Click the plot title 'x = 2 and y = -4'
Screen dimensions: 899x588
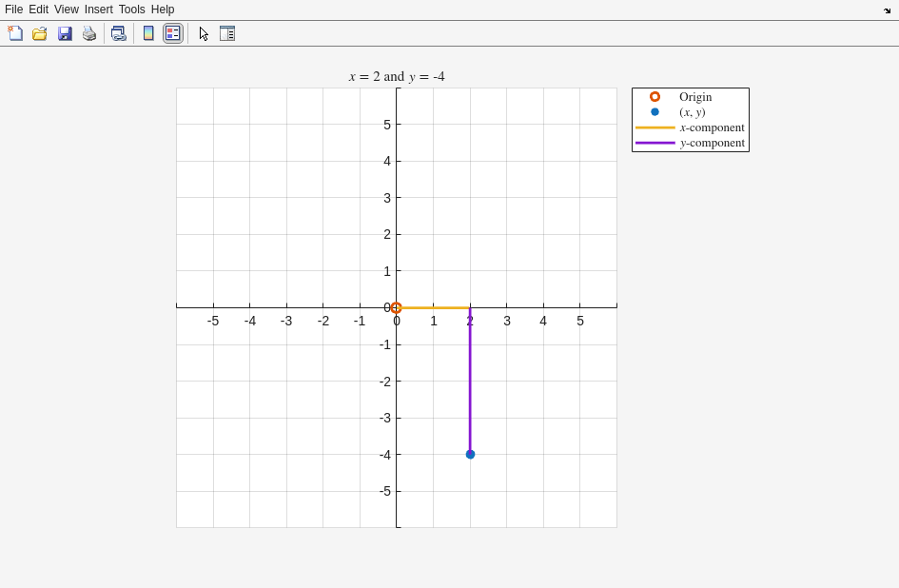pos(397,76)
